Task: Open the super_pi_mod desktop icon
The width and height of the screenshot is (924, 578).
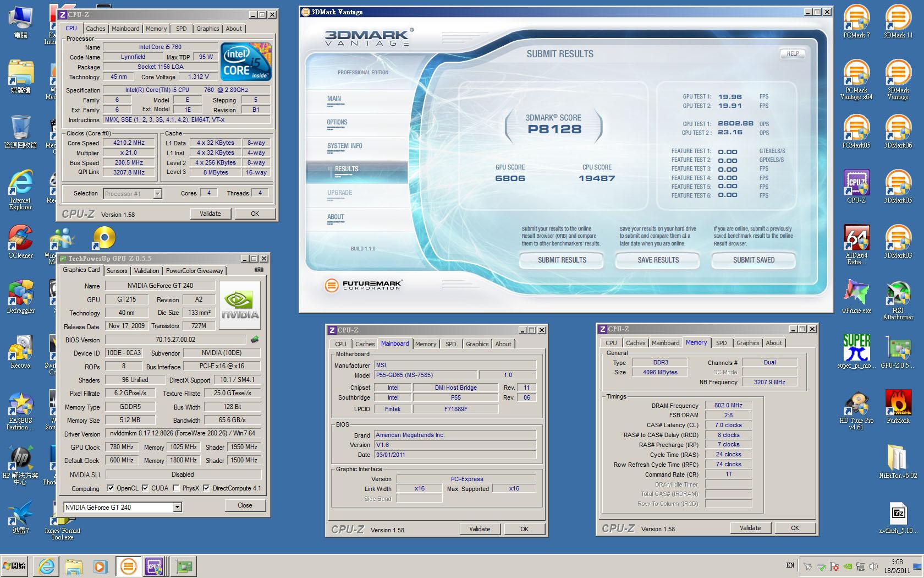Action: click(x=856, y=352)
